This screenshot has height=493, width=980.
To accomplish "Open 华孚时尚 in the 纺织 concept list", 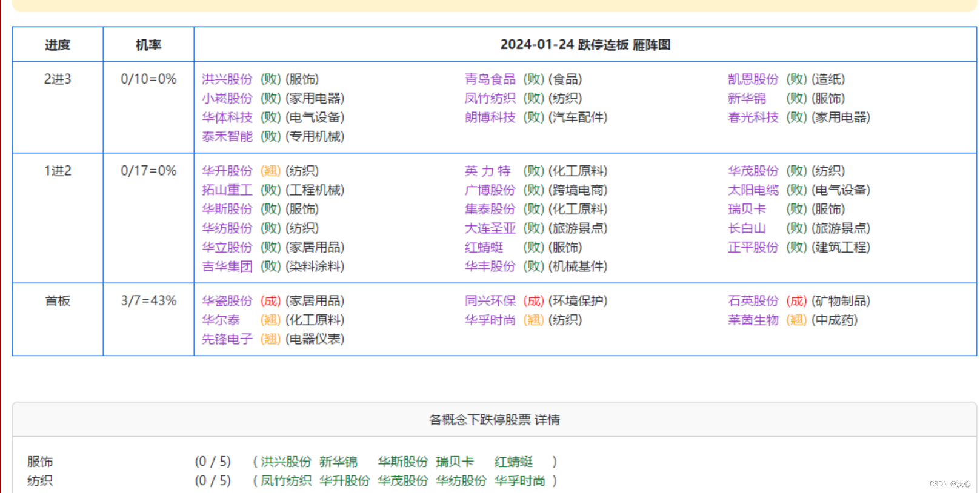I will point(520,481).
